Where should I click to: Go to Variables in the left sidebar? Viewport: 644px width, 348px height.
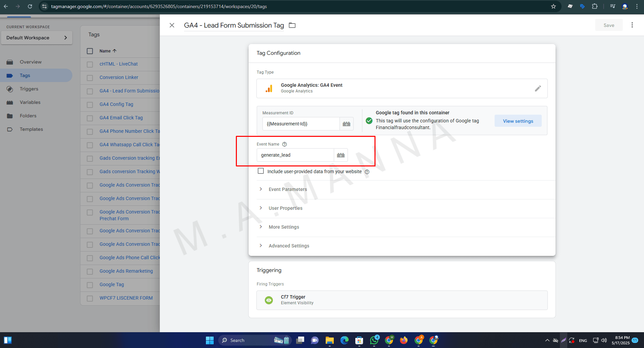[30, 103]
